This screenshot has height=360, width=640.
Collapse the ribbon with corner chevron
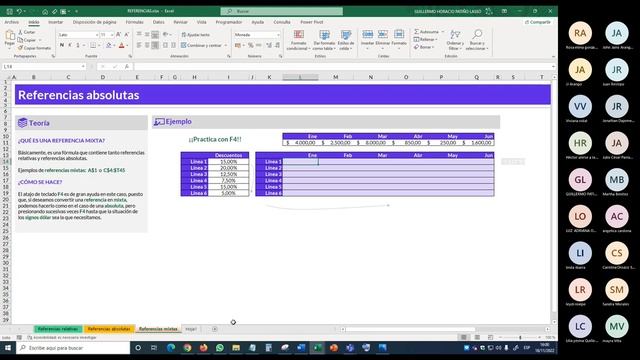coord(553,57)
